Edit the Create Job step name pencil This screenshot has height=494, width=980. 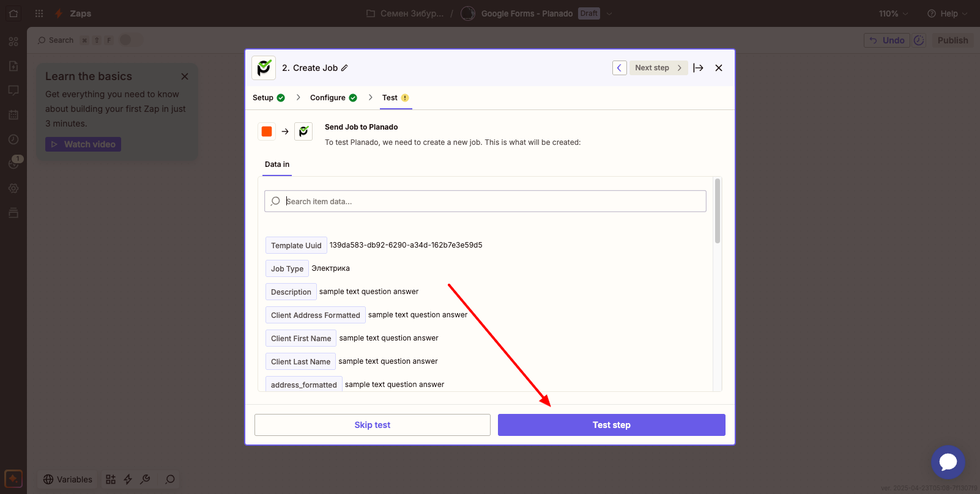(344, 68)
